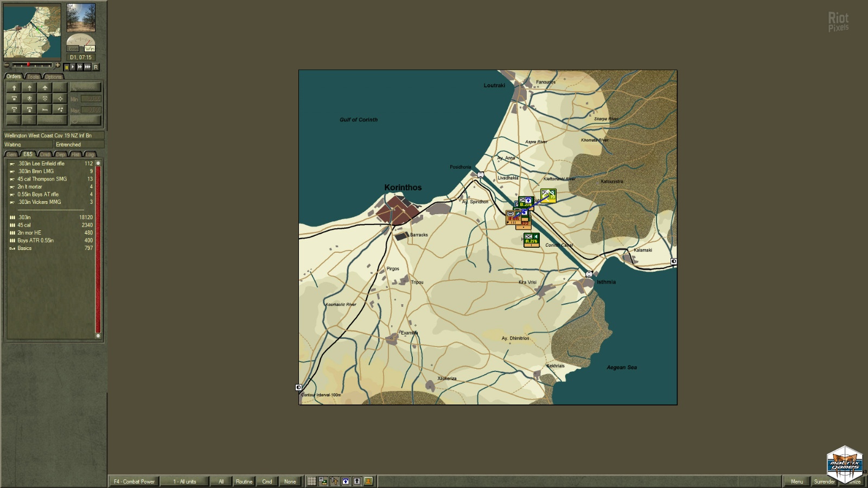Run game at fastest speed
The height and width of the screenshot is (488, 868).
tap(87, 67)
